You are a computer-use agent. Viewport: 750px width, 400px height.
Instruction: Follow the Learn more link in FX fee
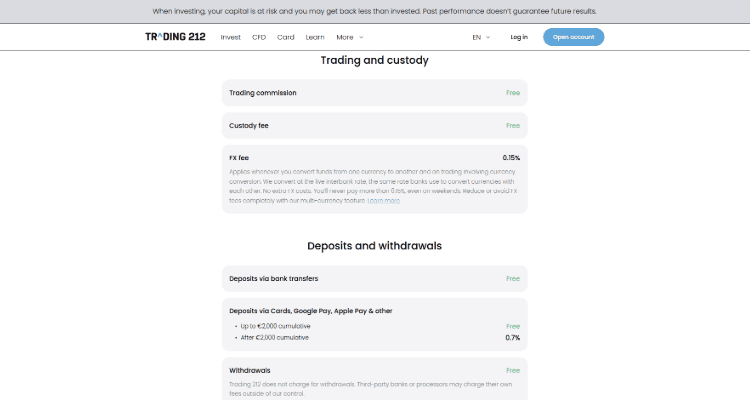[x=384, y=200]
